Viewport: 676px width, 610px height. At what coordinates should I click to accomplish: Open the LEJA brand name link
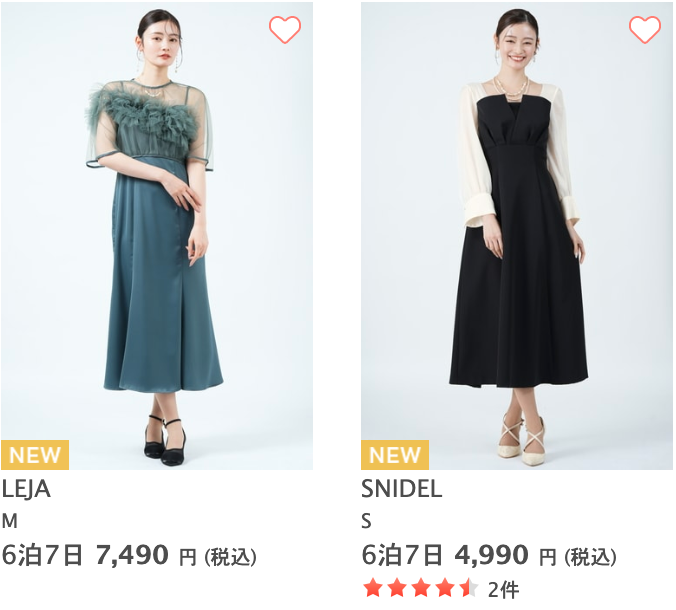point(26,489)
